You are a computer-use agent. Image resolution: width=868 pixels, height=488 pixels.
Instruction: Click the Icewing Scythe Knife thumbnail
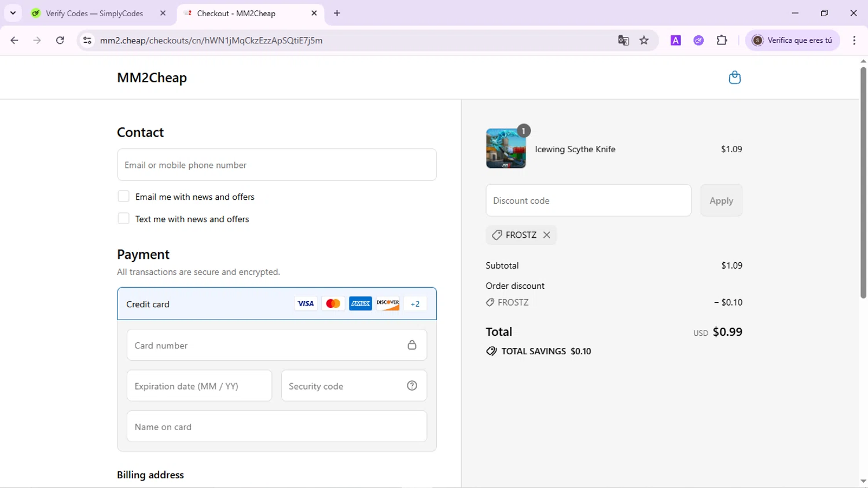pyautogui.click(x=506, y=148)
